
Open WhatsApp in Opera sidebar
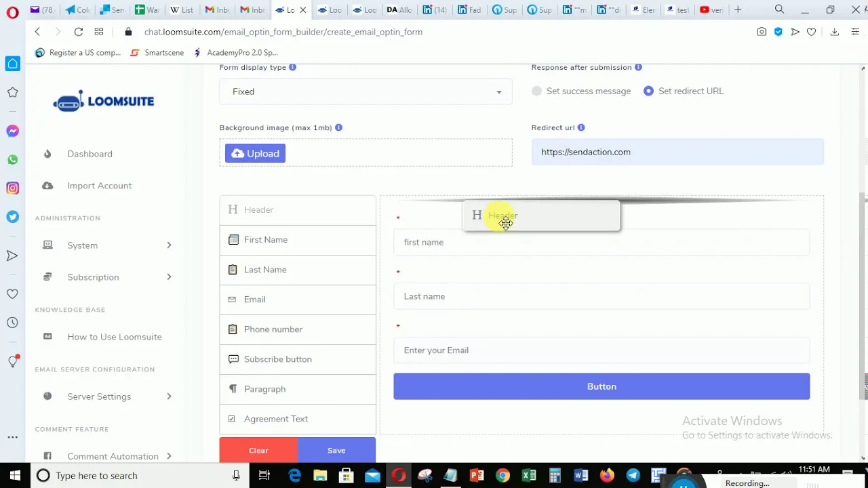pyautogui.click(x=12, y=160)
